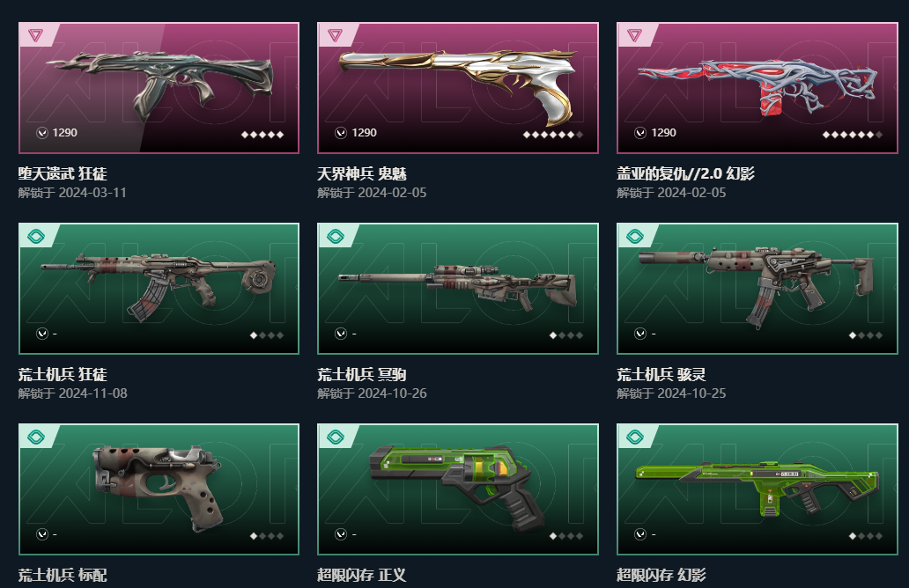Click the 超限闪存 幻影 skin title
This screenshot has width=909, height=588.
coord(661,575)
